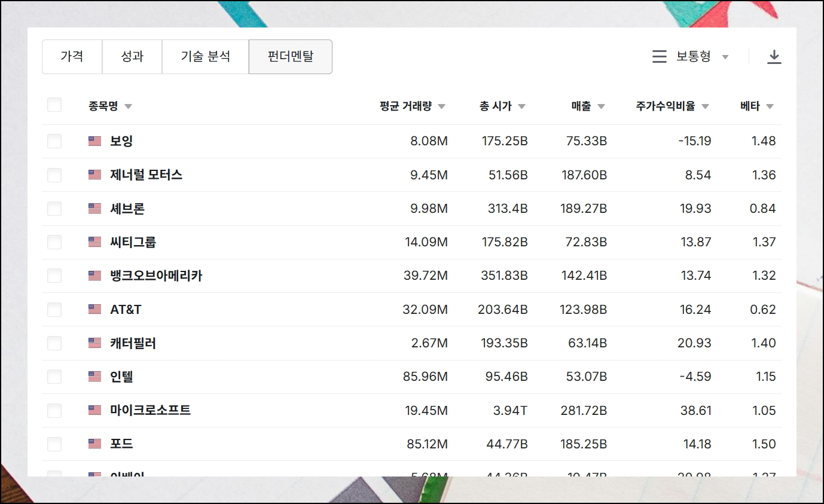Switch to the 성과 tab

132,57
